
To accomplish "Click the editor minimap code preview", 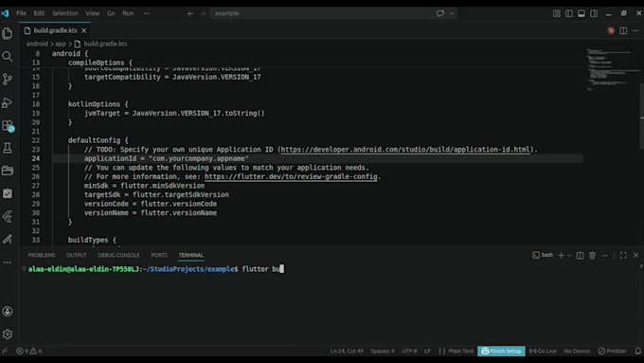I will click(612, 69).
